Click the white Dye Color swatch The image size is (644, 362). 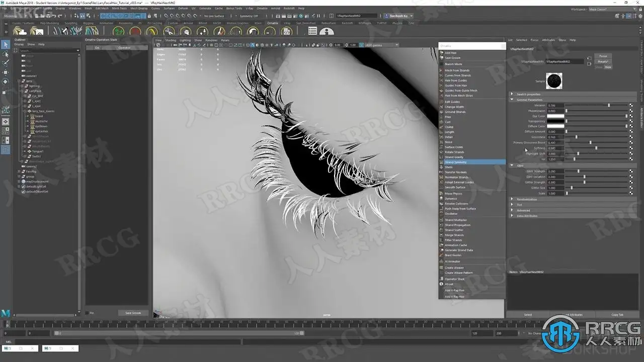pyautogui.click(x=555, y=116)
